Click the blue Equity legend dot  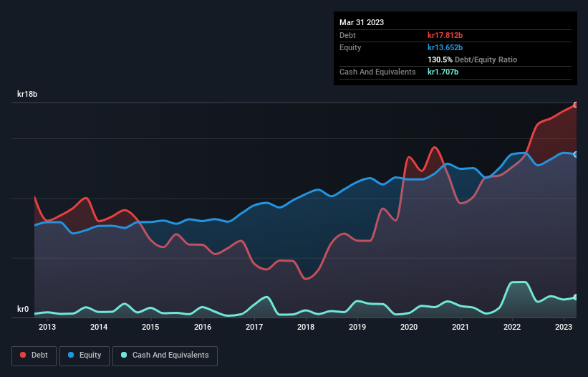(x=71, y=355)
